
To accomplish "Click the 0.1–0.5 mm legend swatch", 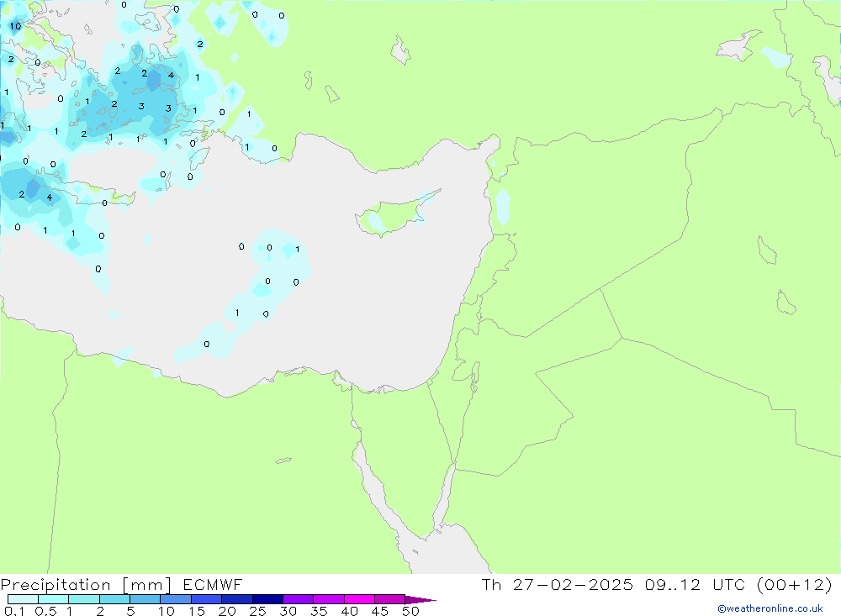I will (x=23, y=599).
